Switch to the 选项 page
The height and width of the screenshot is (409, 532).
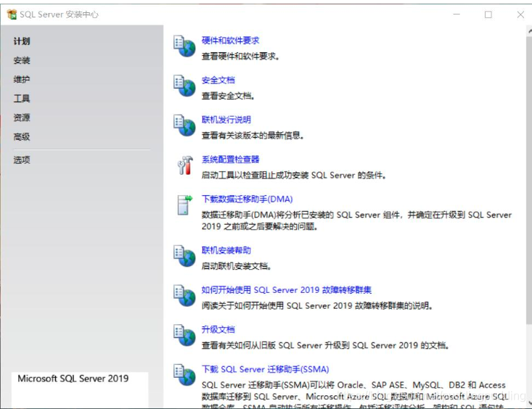22,160
